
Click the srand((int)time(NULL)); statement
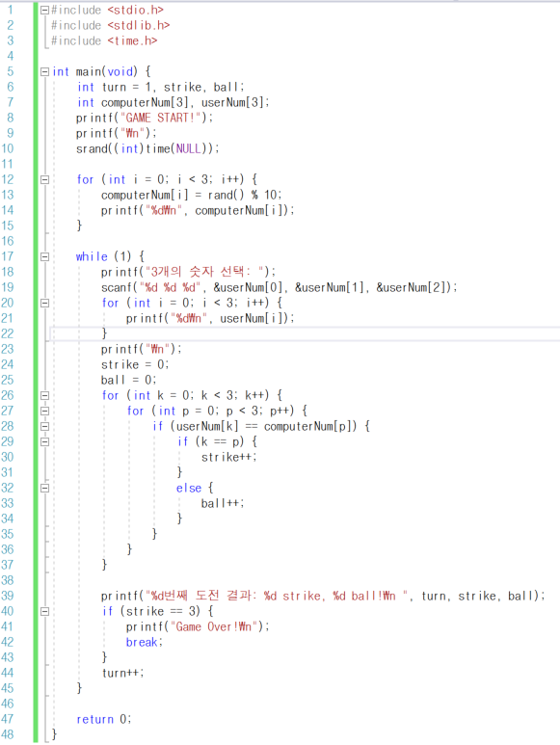pos(147,148)
